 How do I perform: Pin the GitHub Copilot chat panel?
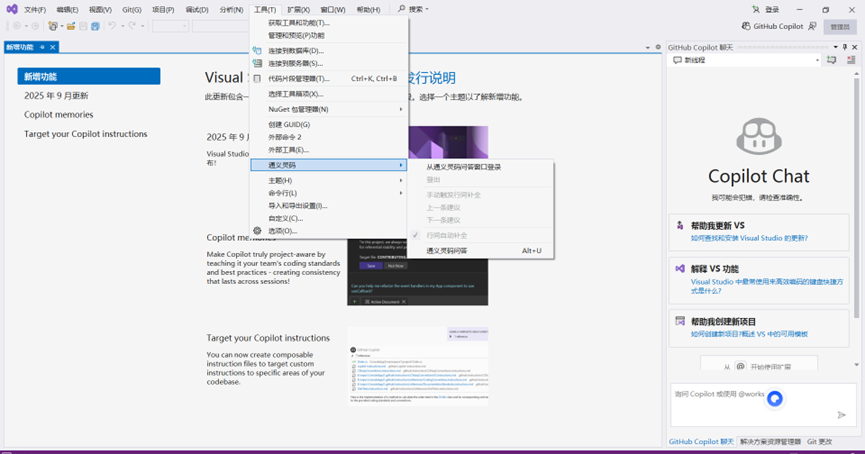[x=845, y=47]
